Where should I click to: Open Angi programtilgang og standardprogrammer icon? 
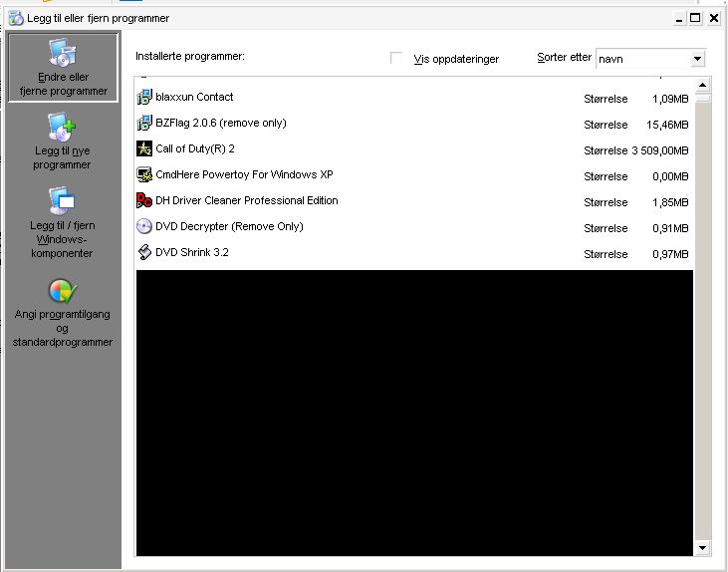pyautogui.click(x=63, y=291)
